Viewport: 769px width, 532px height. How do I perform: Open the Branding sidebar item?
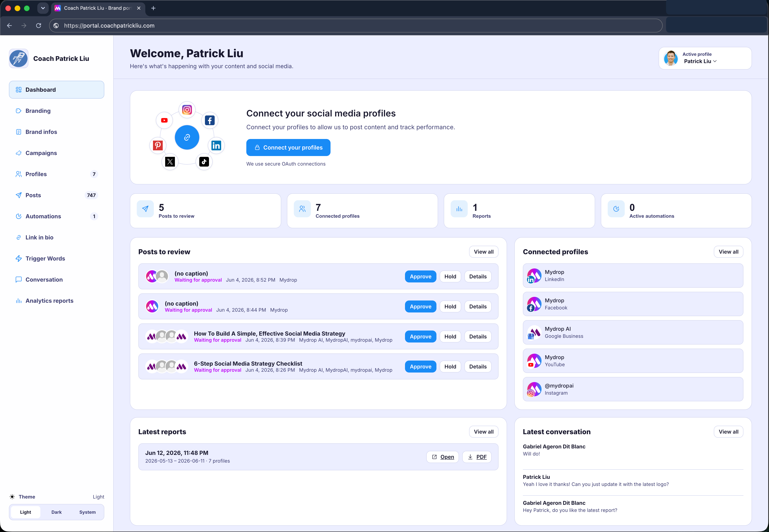56,111
